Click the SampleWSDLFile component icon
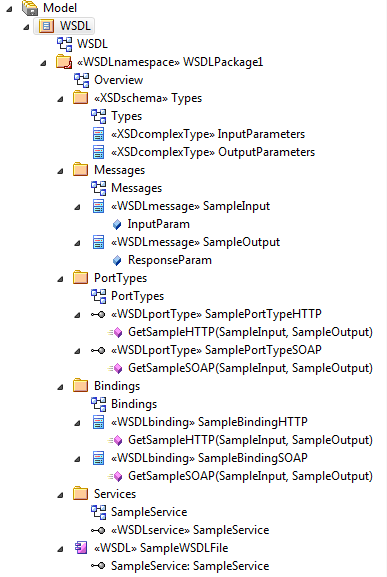The image size is (387, 577). (81, 548)
